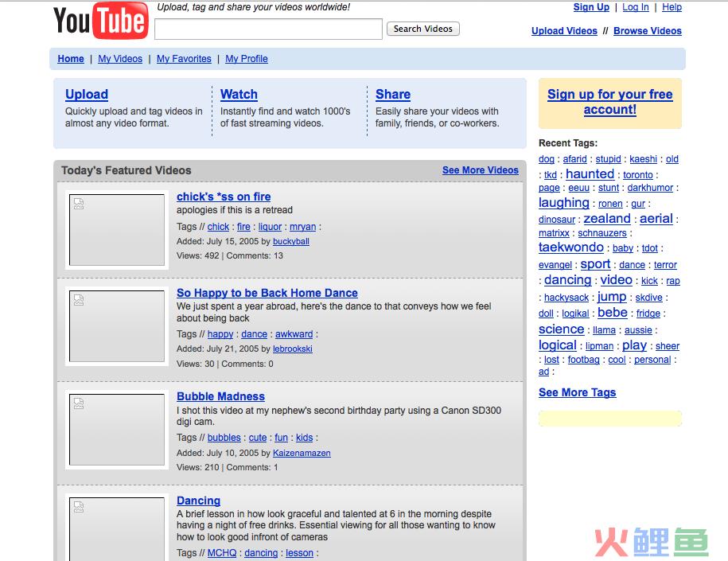
Task: Click the haunted recent tag
Action: pyautogui.click(x=590, y=173)
